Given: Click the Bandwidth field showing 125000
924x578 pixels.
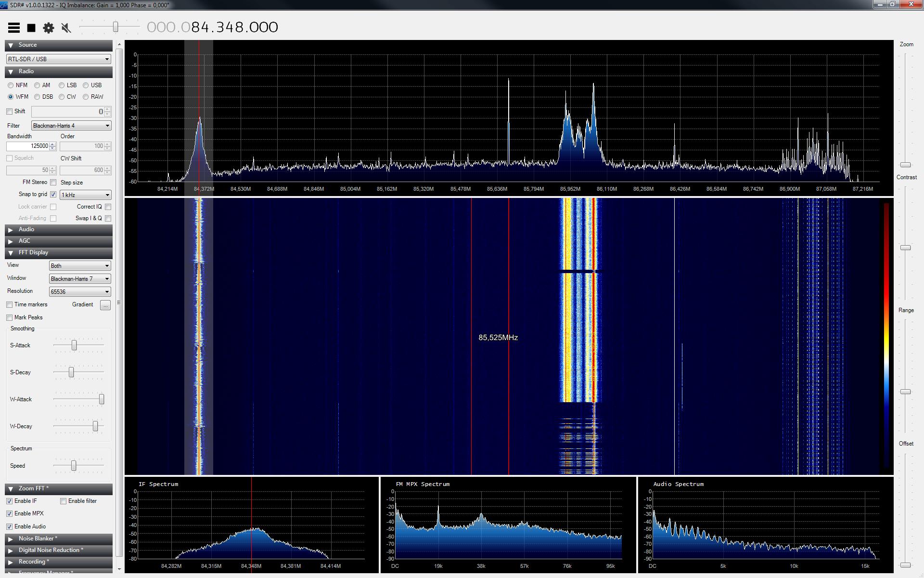Looking at the screenshot, I should (28, 146).
